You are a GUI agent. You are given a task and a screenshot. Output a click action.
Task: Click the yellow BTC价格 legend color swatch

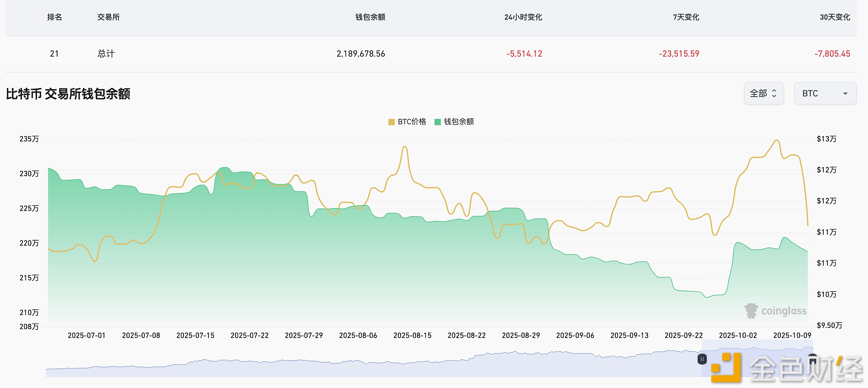[391, 122]
